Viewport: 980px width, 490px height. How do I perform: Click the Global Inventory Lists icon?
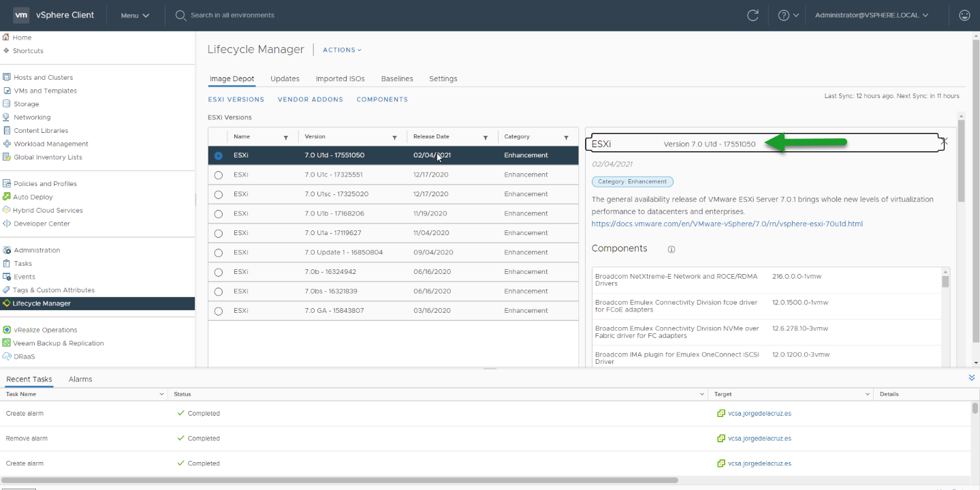pyautogui.click(x=7, y=157)
